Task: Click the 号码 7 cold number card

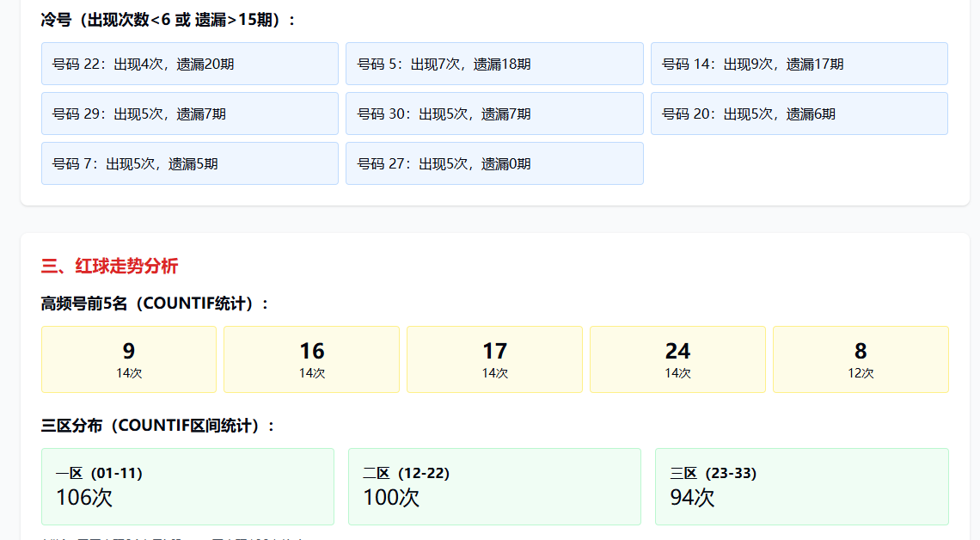Action: (189, 163)
